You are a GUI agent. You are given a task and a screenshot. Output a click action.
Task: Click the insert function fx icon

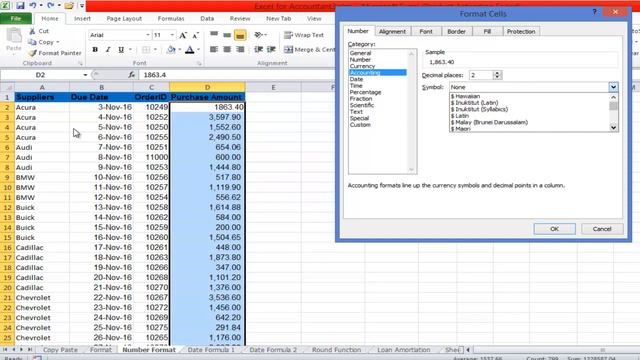click(131, 75)
